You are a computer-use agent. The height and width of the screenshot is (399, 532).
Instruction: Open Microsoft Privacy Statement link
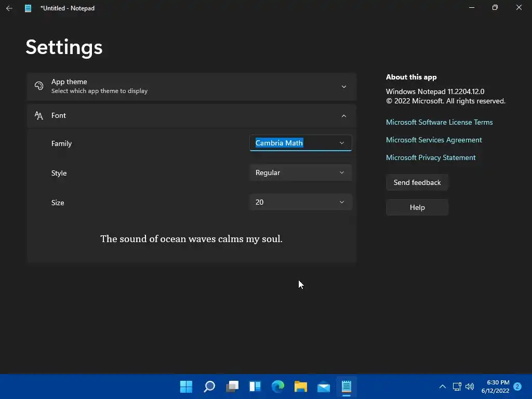pyautogui.click(x=431, y=157)
